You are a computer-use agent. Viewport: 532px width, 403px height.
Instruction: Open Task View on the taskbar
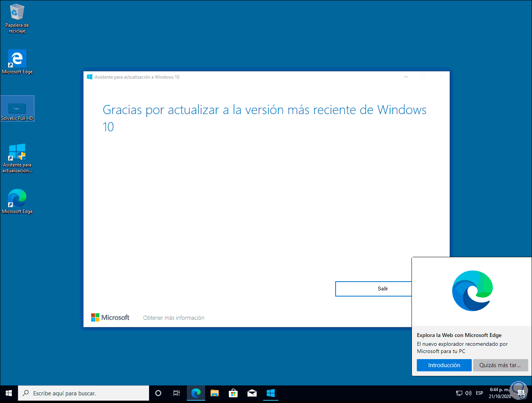177,393
